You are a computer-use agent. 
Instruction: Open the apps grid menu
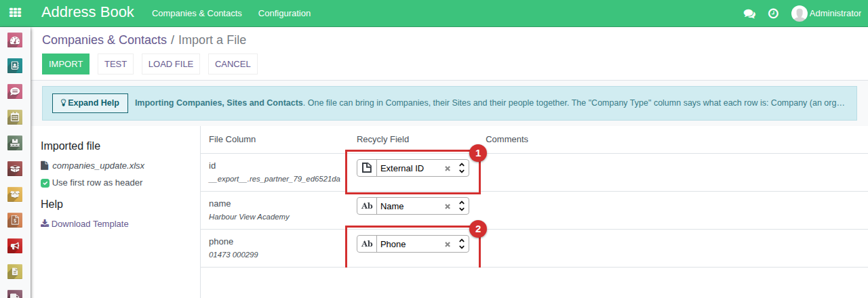[x=15, y=13]
